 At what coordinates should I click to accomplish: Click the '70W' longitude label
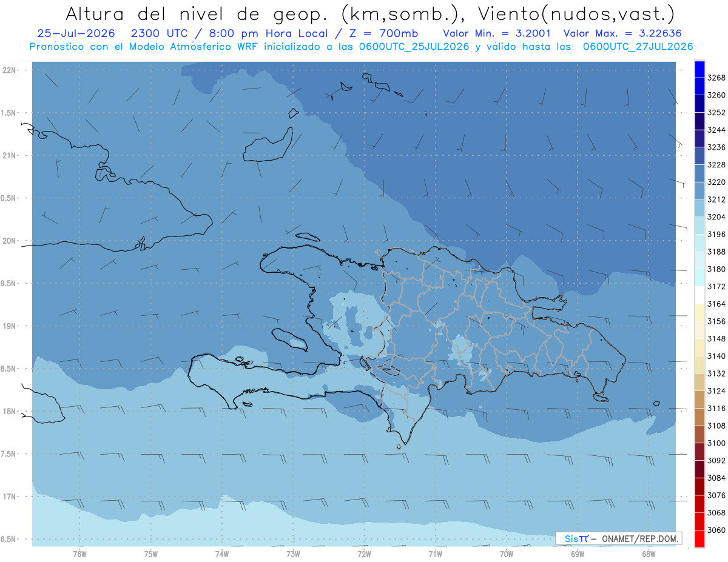(x=507, y=554)
